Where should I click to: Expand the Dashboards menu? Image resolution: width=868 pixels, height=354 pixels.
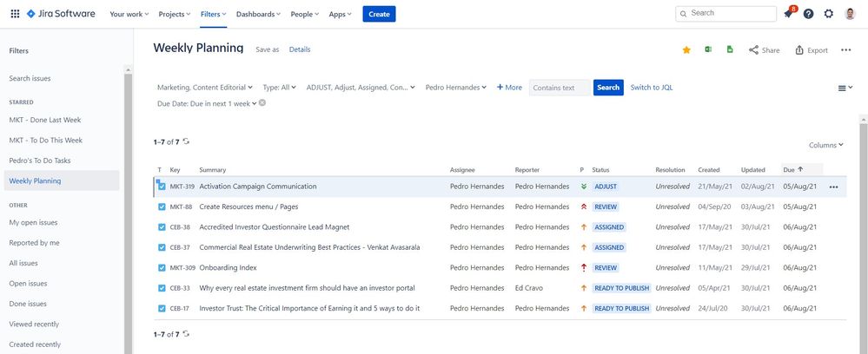click(258, 15)
